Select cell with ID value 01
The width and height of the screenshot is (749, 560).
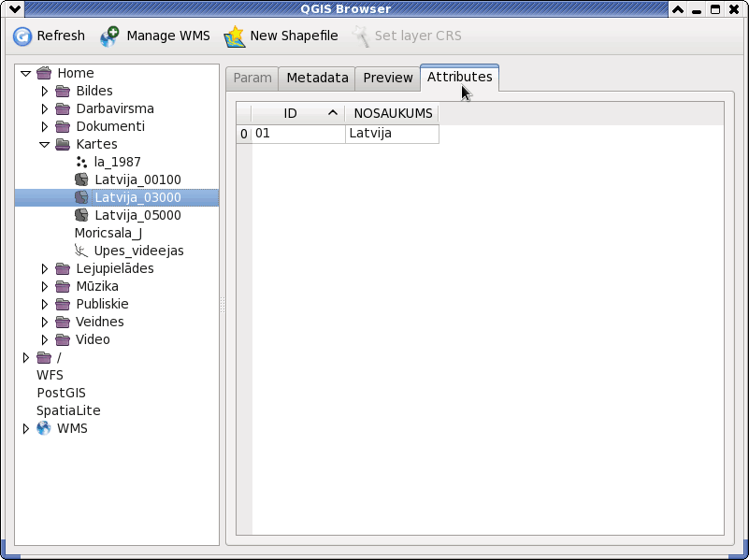(x=298, y=134)
